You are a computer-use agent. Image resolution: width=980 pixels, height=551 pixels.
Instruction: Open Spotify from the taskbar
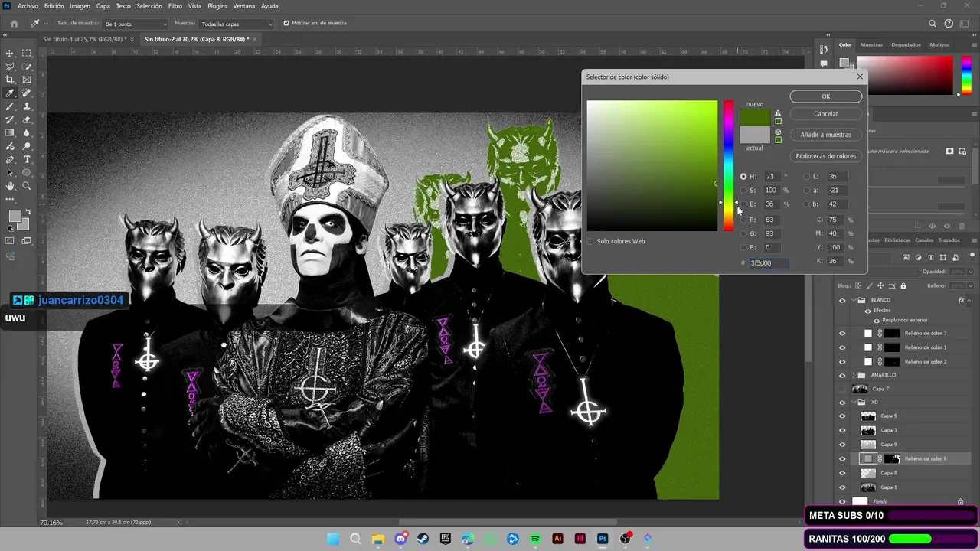535,539
